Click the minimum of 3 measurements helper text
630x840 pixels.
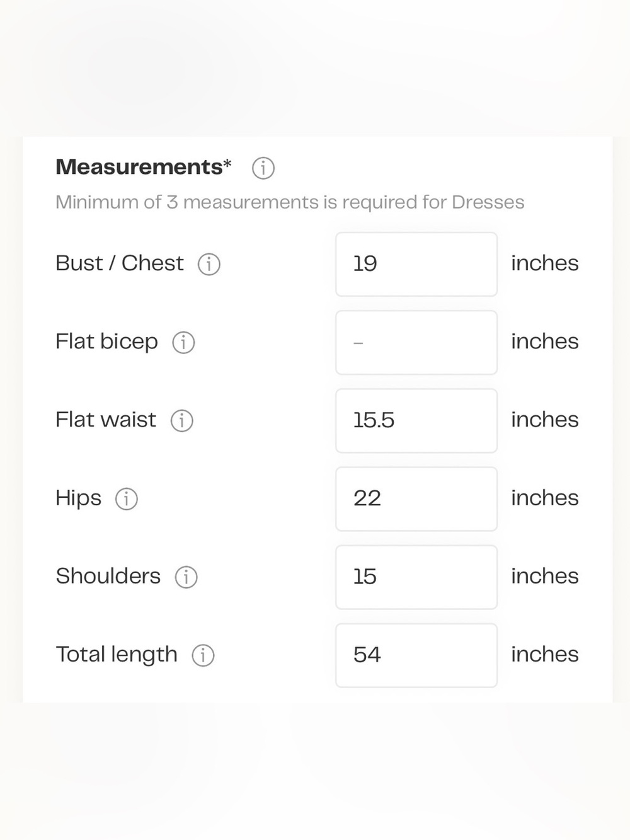(290, 202)
